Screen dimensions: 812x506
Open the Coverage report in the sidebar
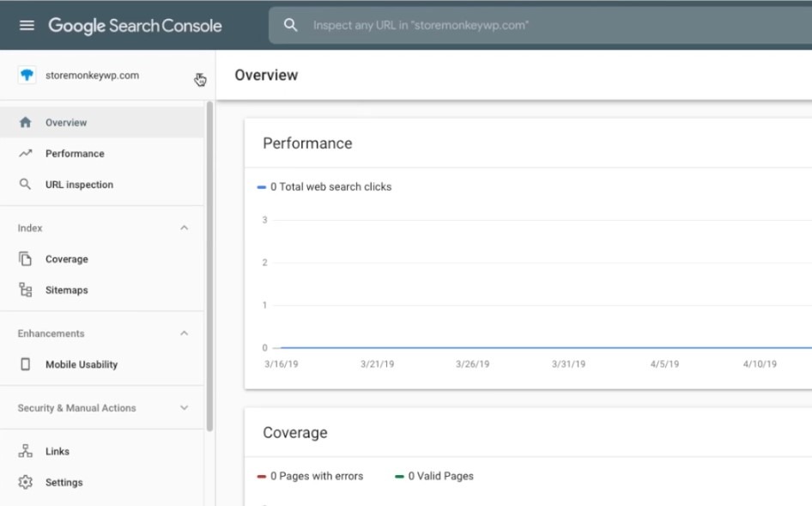pyautogui.click(x=102, y=259)
